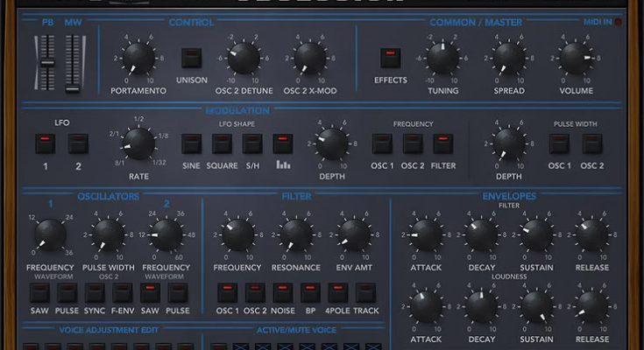Viewport: 644px width, 350px height.
Task: Click the MW modulation wheel slider
Action: point(73,63)
